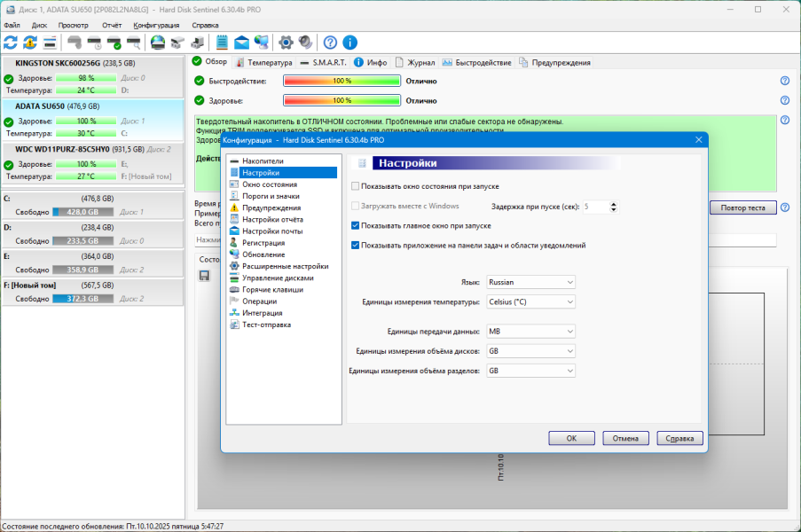Expand the temperature units Celsius dropdown

click(x=530, y=301)
